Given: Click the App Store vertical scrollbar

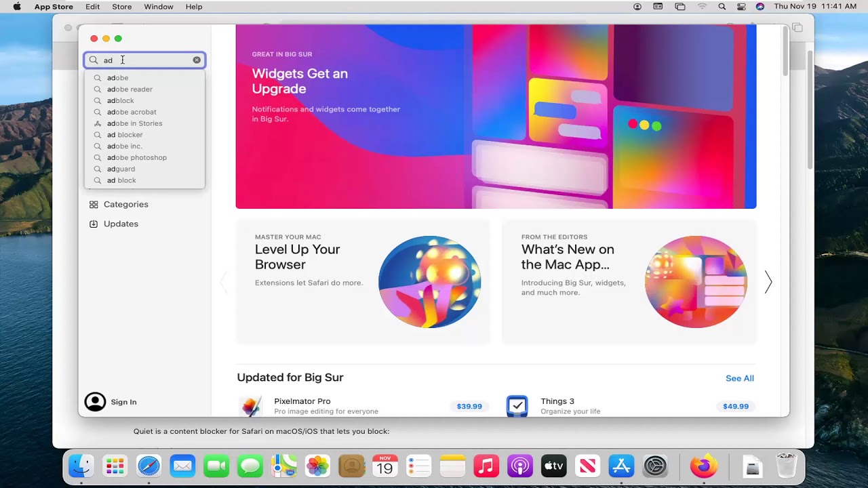Looking at the screenshot, I should click(x=785, y=52).
